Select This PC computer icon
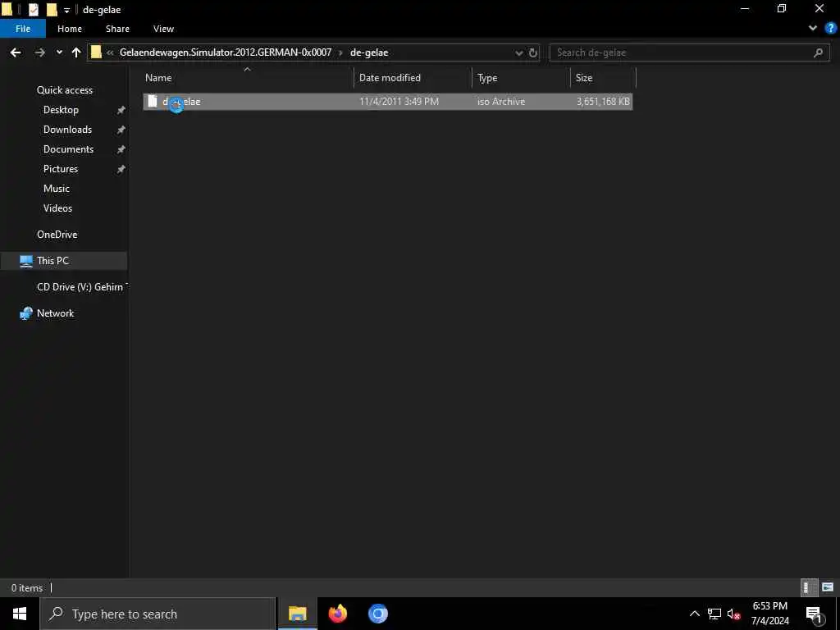The height and width of the screenshot is (630, 840). [x=25, y=261]
